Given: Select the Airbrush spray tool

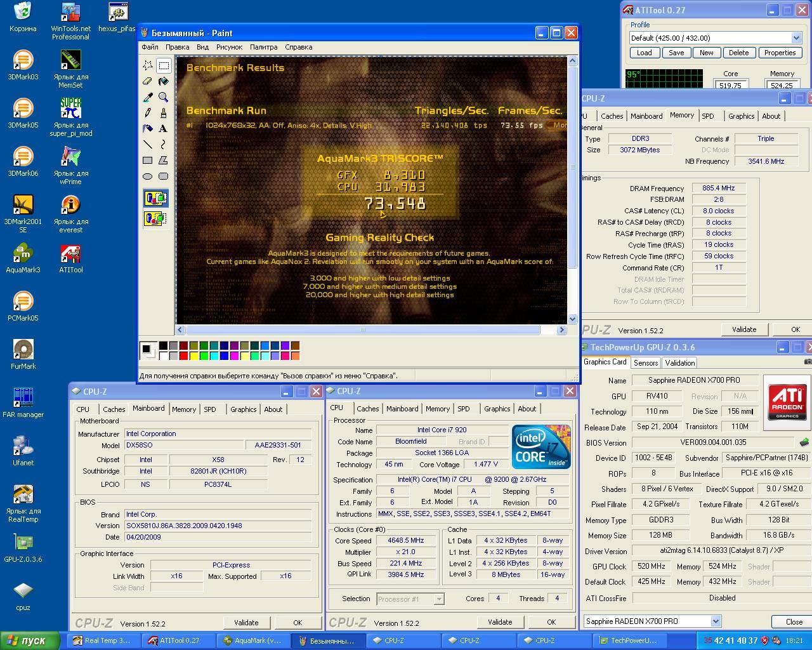Looking at the screenshot, I should point(148,128).
